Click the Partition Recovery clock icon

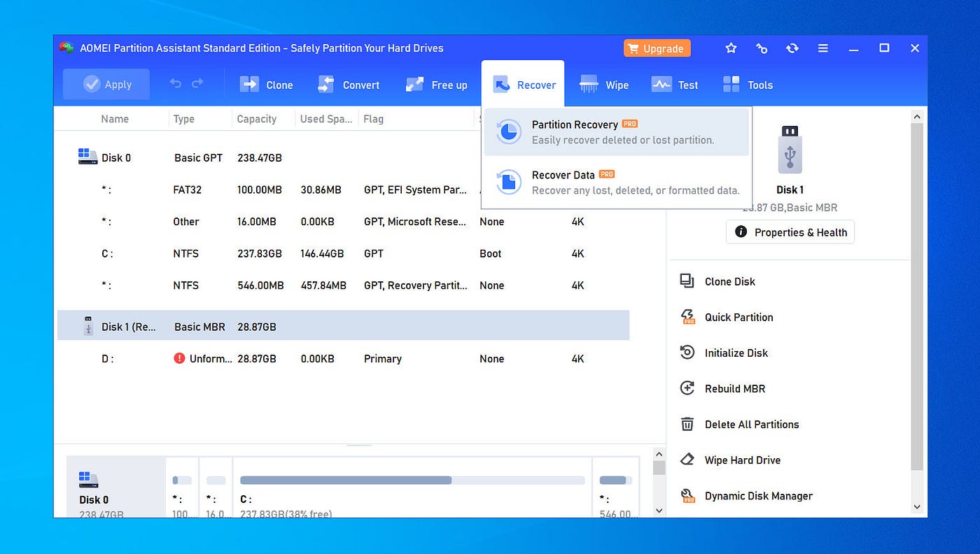(509, 132)
